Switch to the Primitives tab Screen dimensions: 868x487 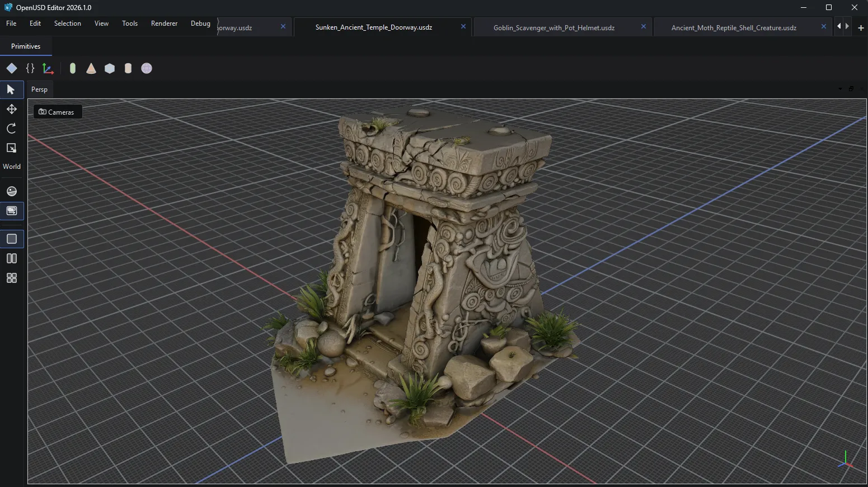26,46
